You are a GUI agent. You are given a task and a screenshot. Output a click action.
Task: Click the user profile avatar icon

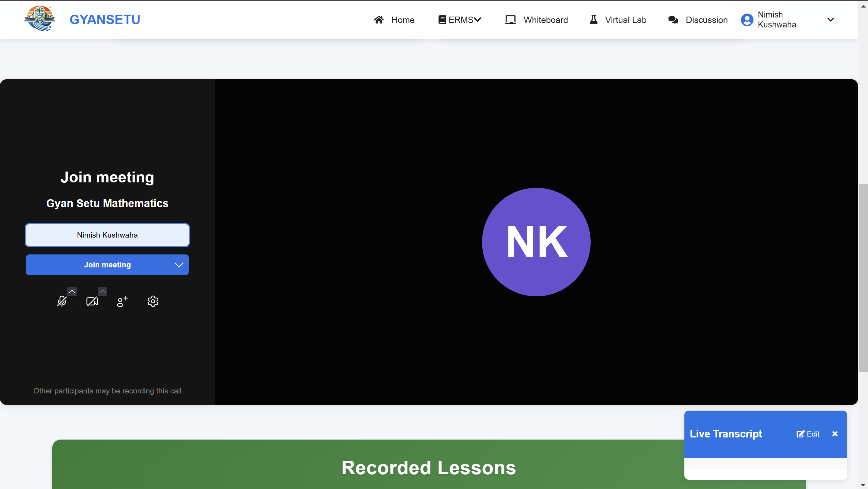click(747, 20)
